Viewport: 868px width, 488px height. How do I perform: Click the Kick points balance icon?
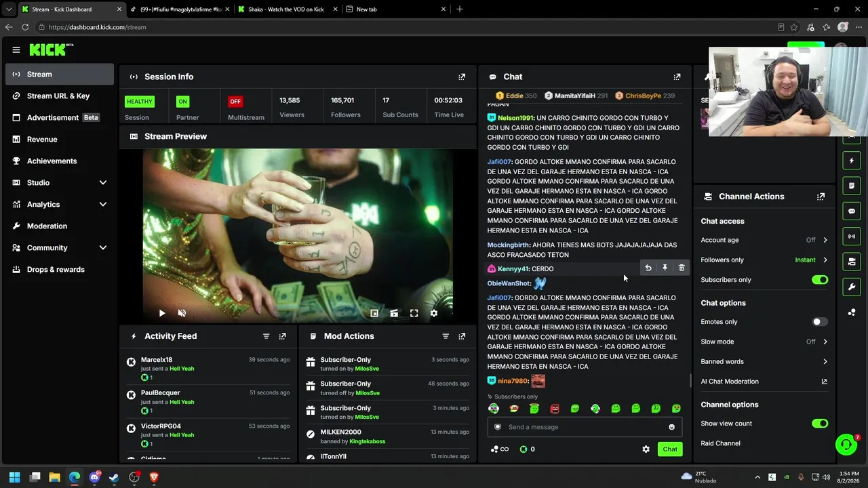pos(523,449)
